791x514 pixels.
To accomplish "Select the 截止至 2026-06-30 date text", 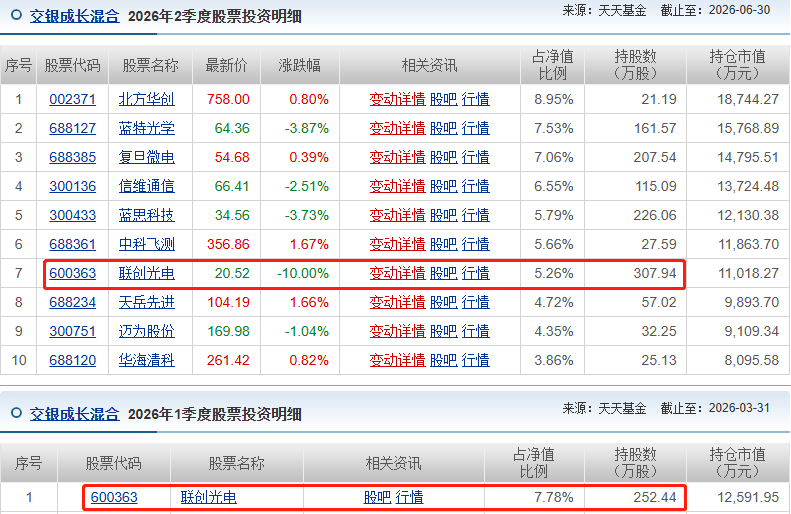I will (x=715, y=10).
